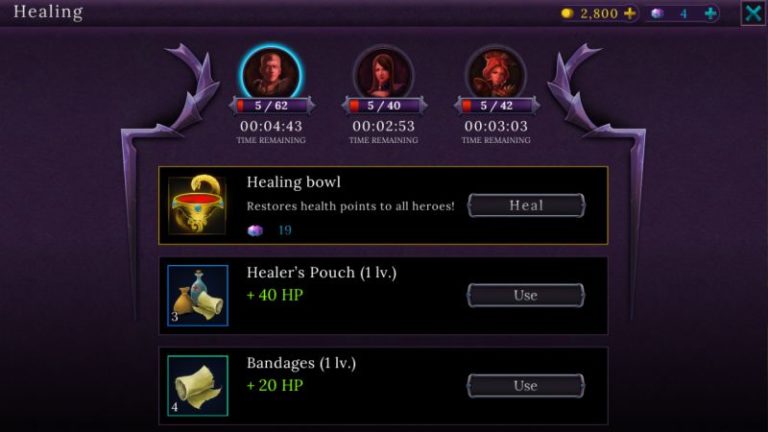Heal all heroes with Healing bowl

coord(526,205)
